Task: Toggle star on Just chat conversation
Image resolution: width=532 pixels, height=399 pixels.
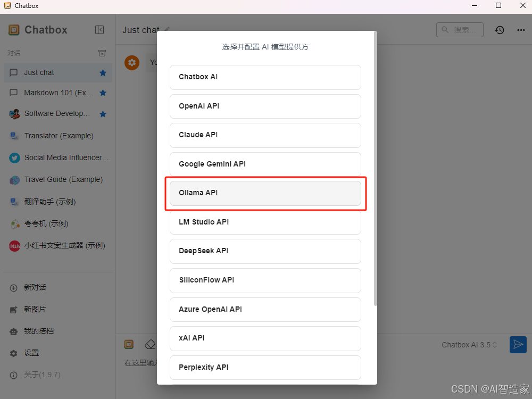Action: pyautogui.click(x=103, y=72)
